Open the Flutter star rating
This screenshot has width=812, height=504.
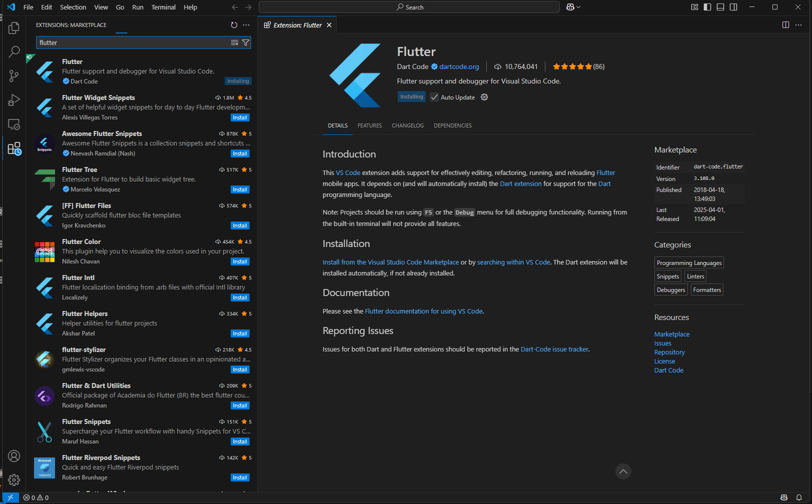578,66
